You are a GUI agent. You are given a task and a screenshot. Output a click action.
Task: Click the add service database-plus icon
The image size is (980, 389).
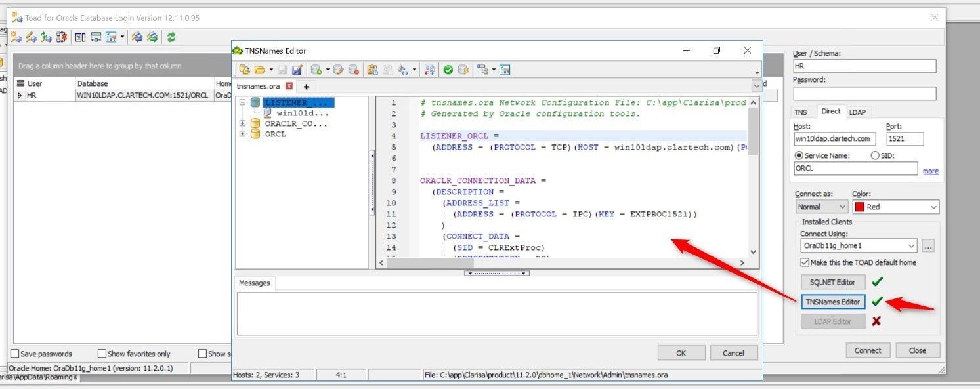point(316,70)
